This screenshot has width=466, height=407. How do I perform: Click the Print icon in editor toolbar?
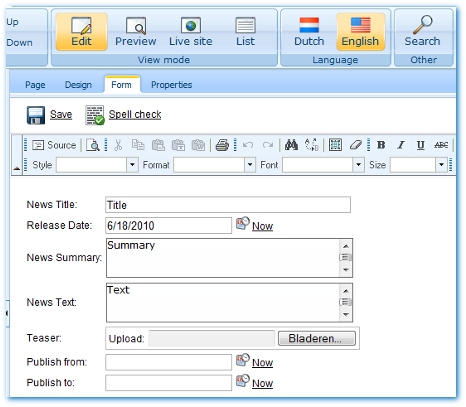(222, 145)
